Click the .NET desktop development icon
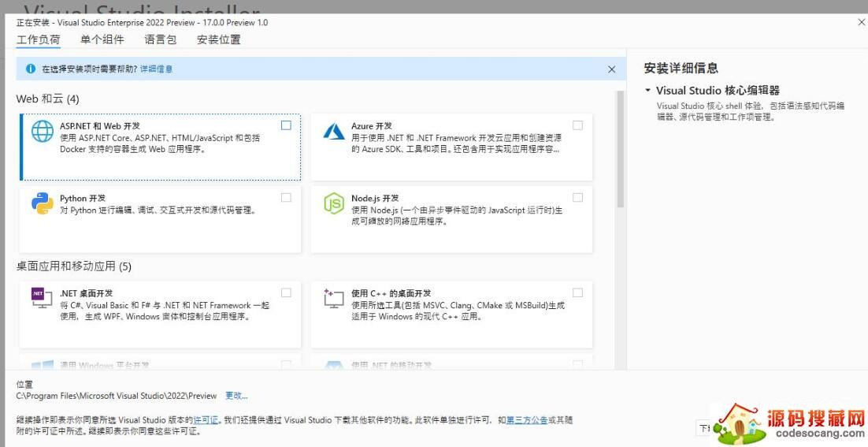Viewport: 868px width, 447px height. click(42, 298)
